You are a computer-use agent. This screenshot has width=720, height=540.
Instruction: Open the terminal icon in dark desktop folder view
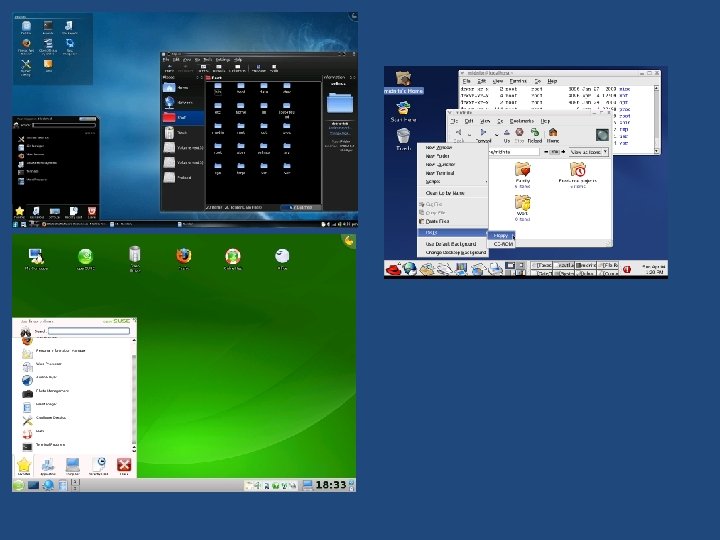[x=48, y=28]
